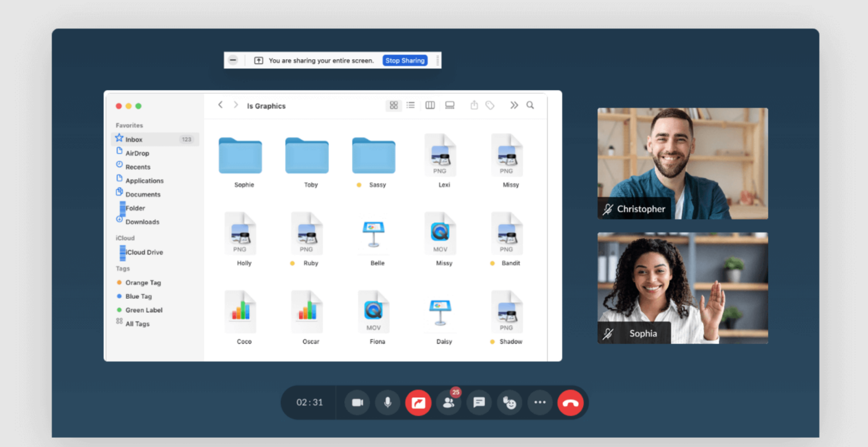Select the Orange Tag color swatch
The width and height of the screenshot is (868, 447).
coord(118,282)
